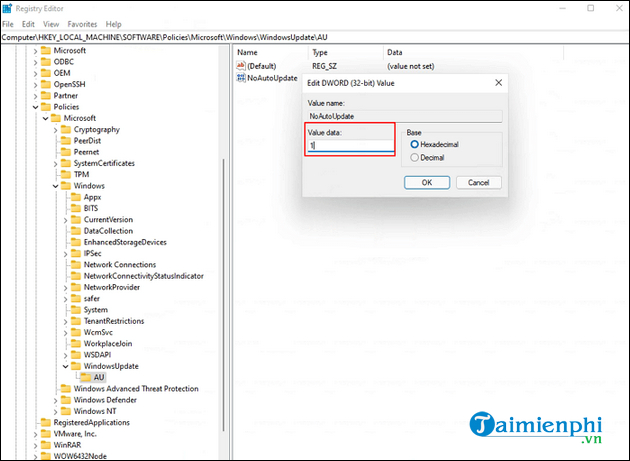The height and width of the screenshot is (461, 630).
Task: Click the Cryptography folder icon
Action: (64, 129)
